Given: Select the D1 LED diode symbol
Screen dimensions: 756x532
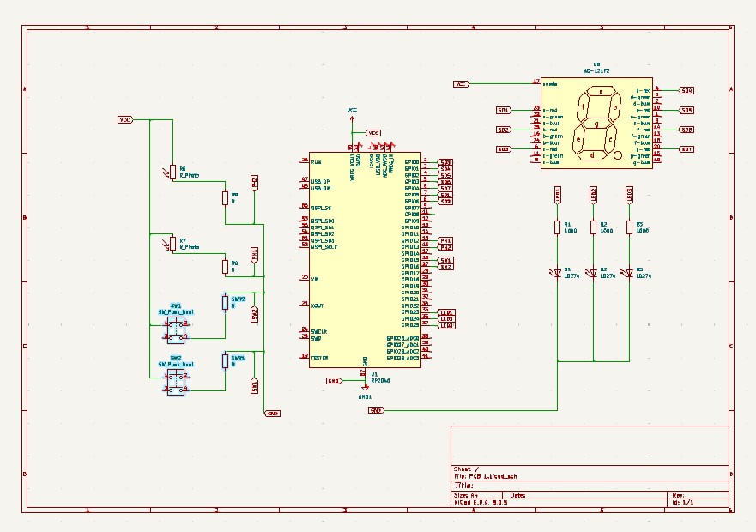Looking at the screenshot, I should pyautogui.click(x=557, y=272).
